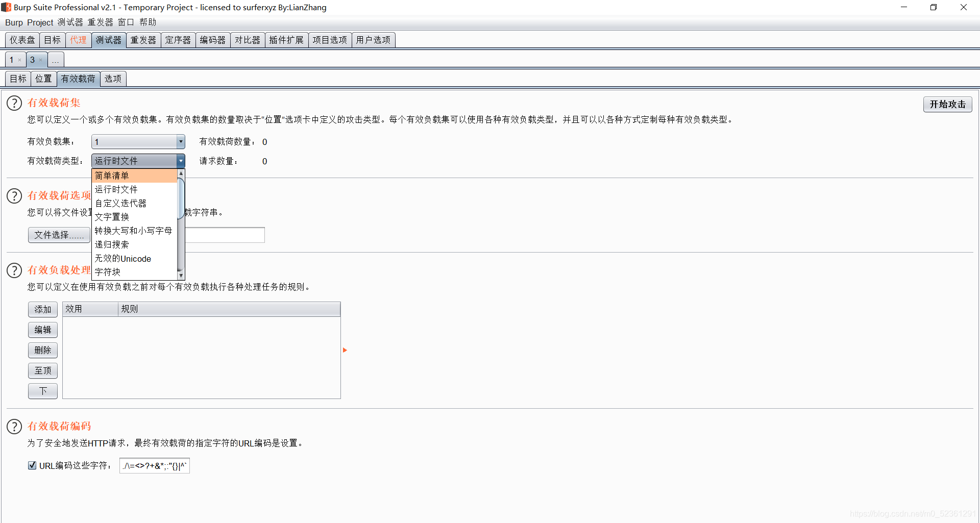Switch to the 位置 sub-tab
The height and width of the screenshot is (523, 980).
(43, 79)
